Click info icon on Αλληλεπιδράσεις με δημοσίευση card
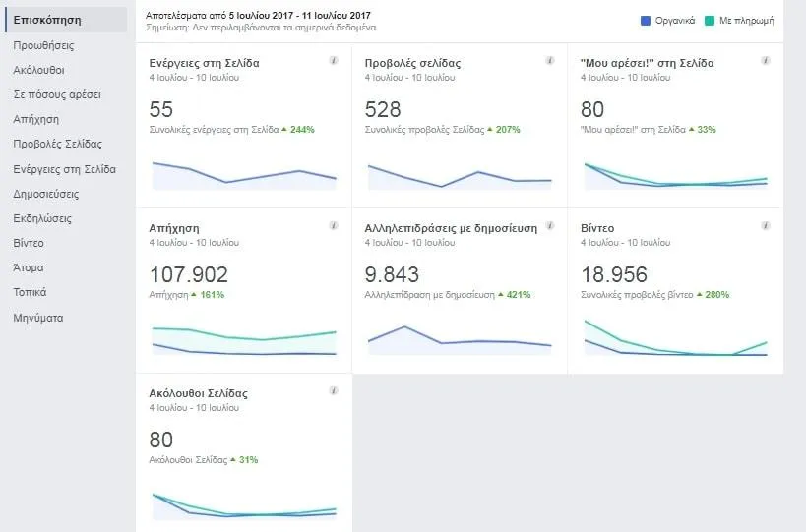The width and height of the screenshot is (806, 532). click(549, 225)
